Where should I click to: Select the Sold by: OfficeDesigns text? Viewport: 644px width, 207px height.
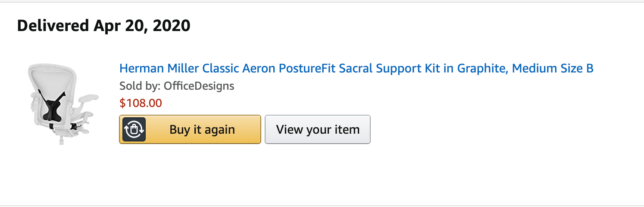(177, 86)
